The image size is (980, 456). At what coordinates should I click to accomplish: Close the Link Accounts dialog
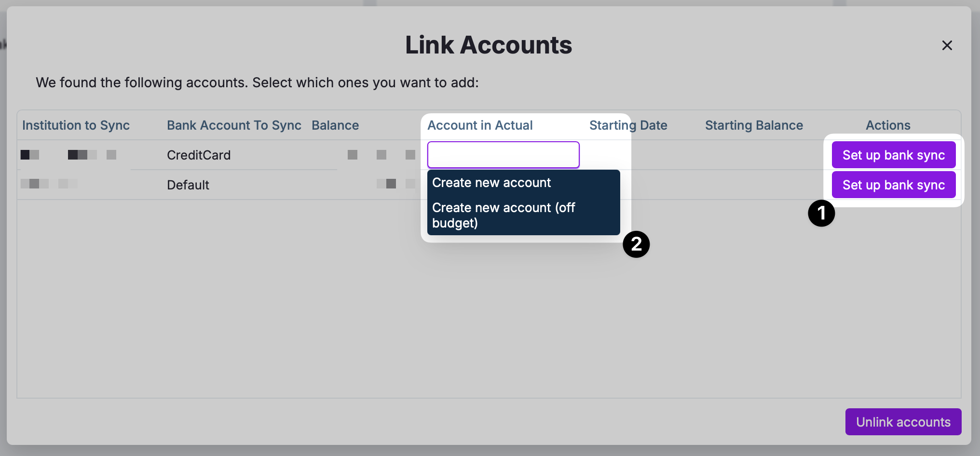(947, 45)
